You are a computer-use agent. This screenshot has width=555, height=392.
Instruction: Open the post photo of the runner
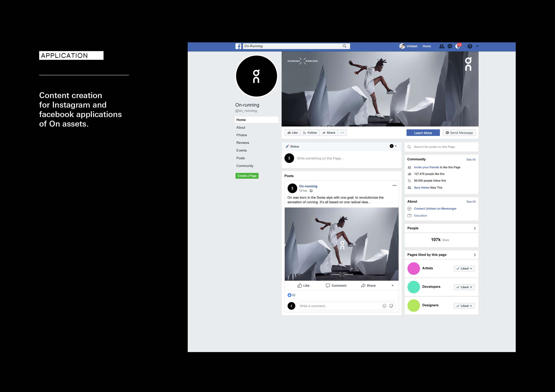tap(342, 244)
